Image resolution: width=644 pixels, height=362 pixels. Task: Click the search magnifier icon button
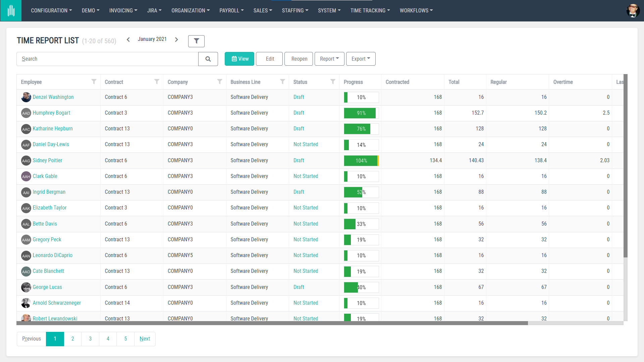click(208, 59)
